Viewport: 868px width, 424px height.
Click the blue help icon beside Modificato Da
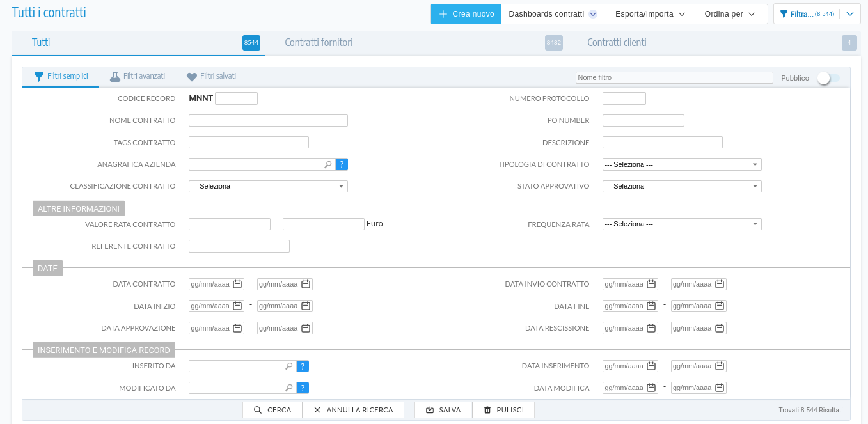point(303,388)
